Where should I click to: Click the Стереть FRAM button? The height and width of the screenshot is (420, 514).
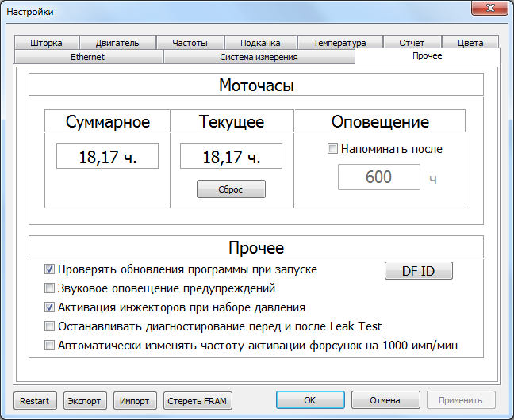tap(198, 401)
